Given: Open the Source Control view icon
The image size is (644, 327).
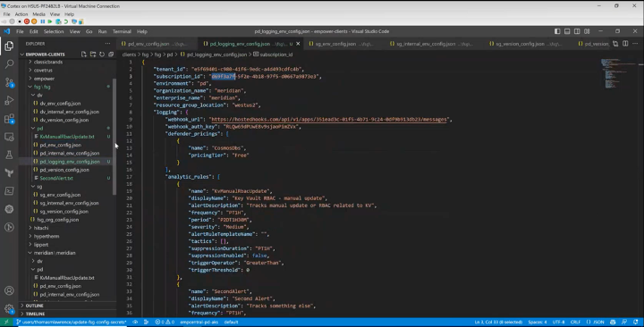Looking at the screenshot, I should click(9, 82).
